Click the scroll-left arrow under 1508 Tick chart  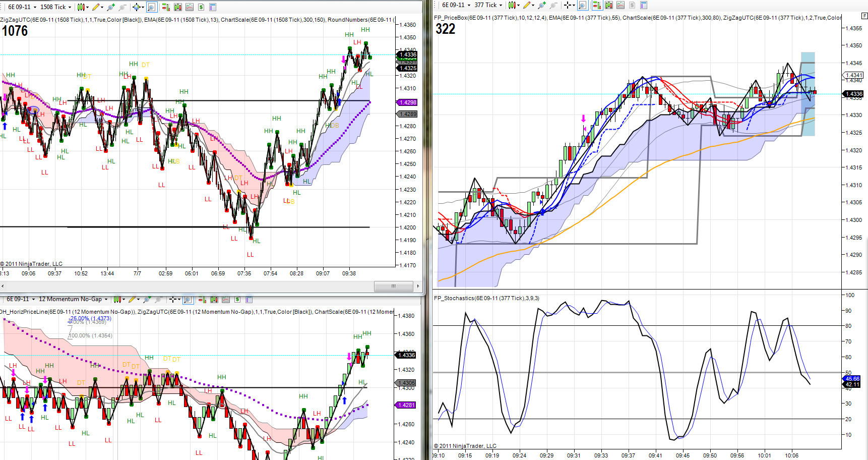(x=2, y=286)
